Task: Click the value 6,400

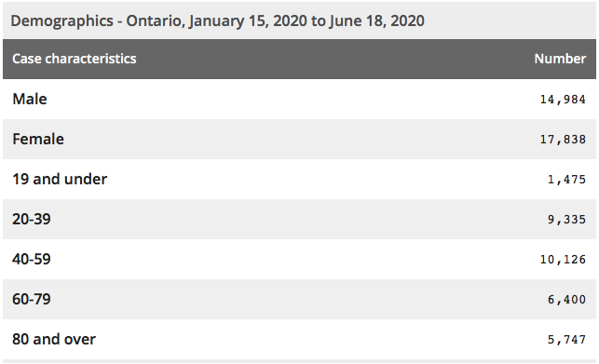Action: (x=566, y=300)
